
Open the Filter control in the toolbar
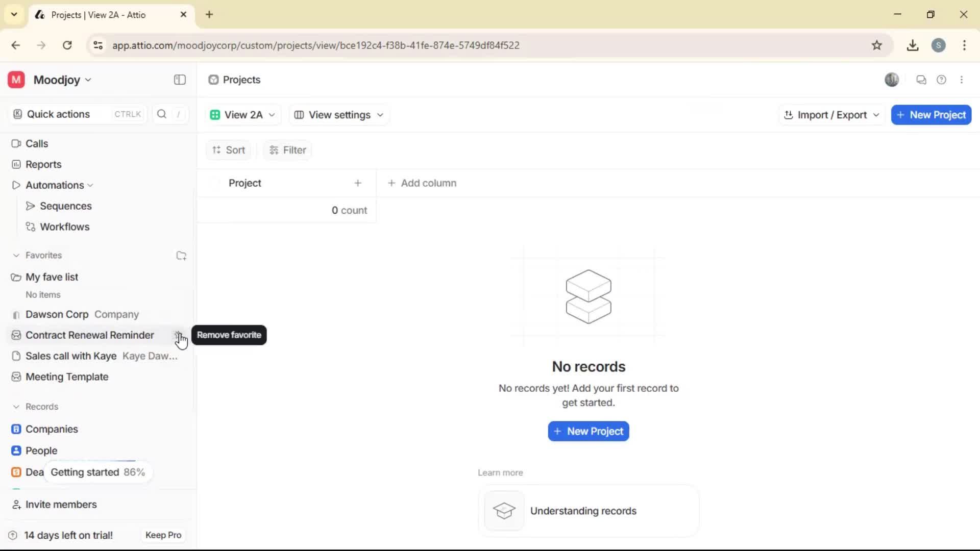tap(287, 149)
